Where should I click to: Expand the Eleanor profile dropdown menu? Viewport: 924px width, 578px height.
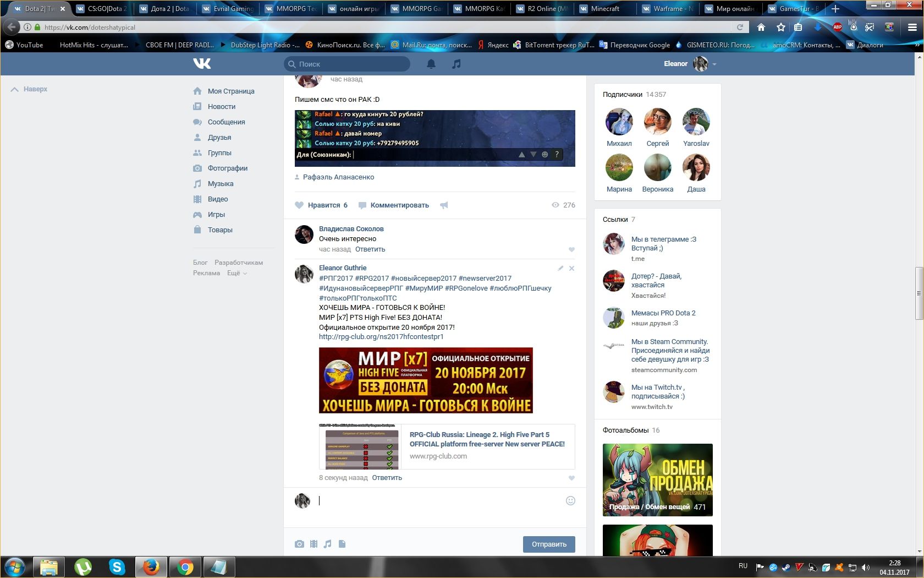714,64
